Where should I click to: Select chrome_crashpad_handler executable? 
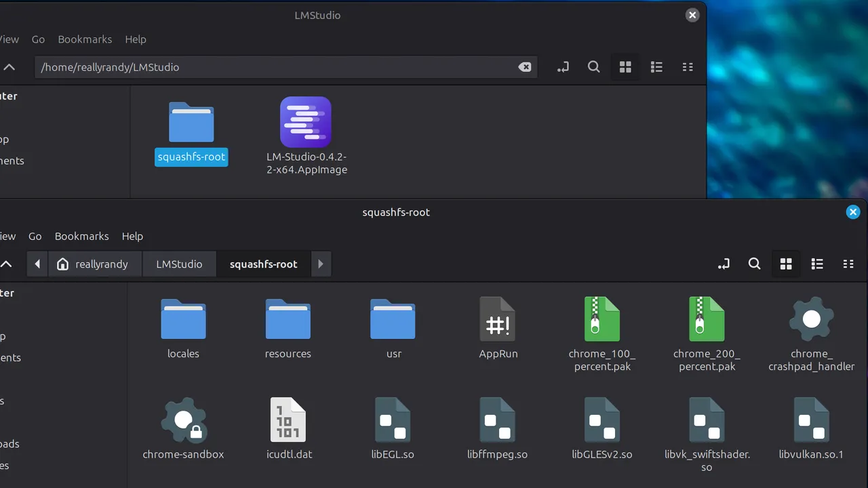tap(811, 319)
